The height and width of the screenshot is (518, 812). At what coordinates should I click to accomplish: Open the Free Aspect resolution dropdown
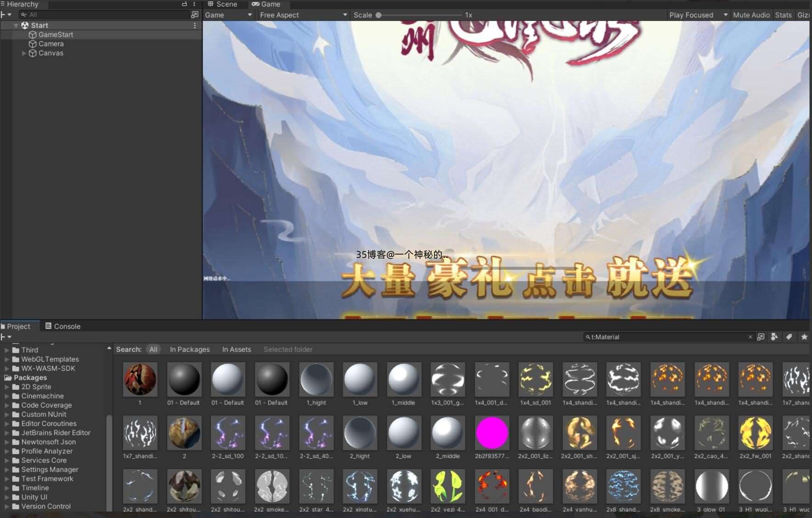(x=303, y=15)
